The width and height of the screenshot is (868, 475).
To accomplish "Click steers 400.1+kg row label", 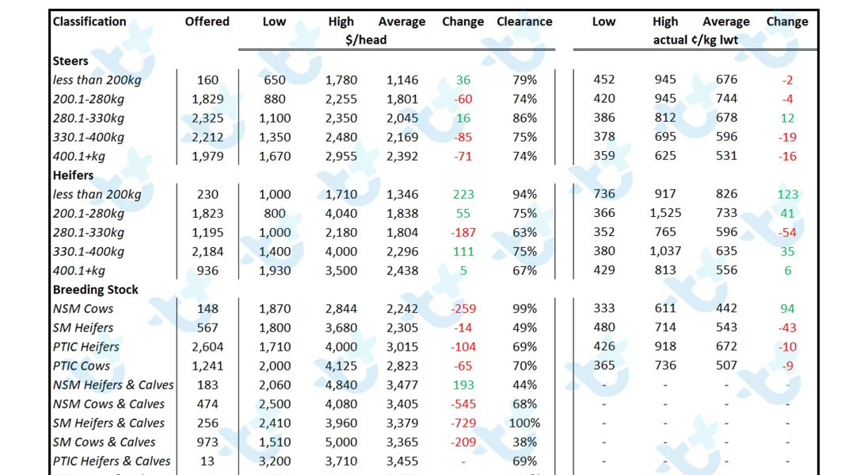I will tap(78, 157).
